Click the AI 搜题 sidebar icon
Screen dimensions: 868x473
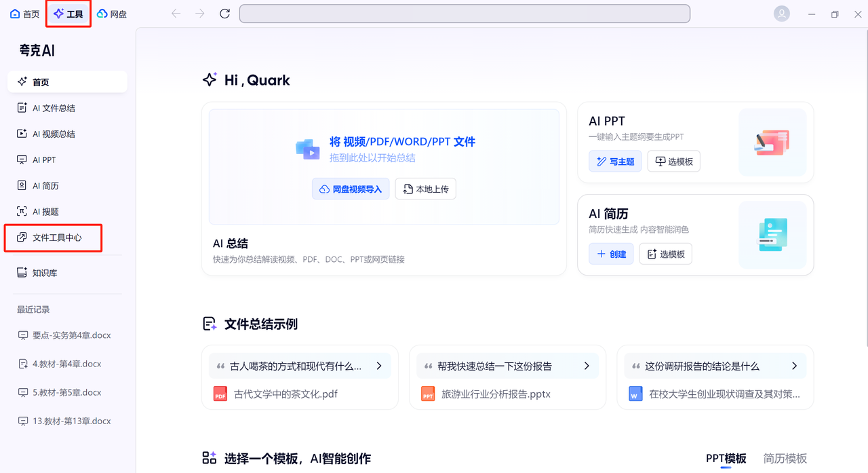tap(22, 211)
